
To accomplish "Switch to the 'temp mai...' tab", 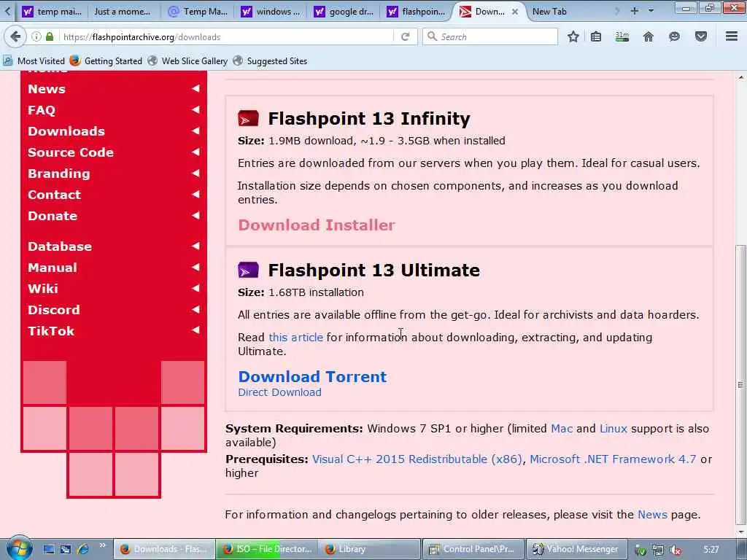I will click(52, 12).
